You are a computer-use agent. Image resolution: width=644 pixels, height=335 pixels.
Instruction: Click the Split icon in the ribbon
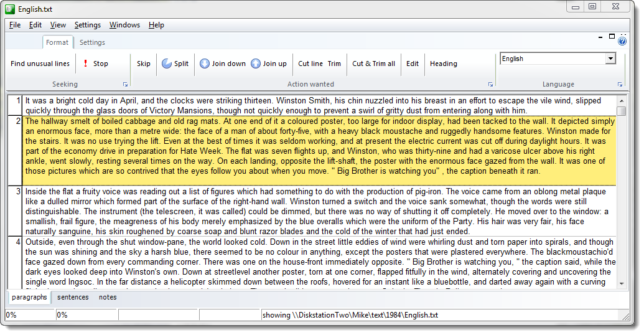[x=167, y=64]
